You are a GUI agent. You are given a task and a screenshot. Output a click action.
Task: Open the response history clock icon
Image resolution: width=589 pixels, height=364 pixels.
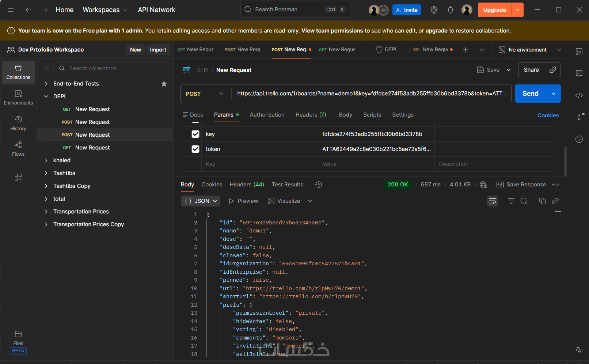(x=318, y=185)
